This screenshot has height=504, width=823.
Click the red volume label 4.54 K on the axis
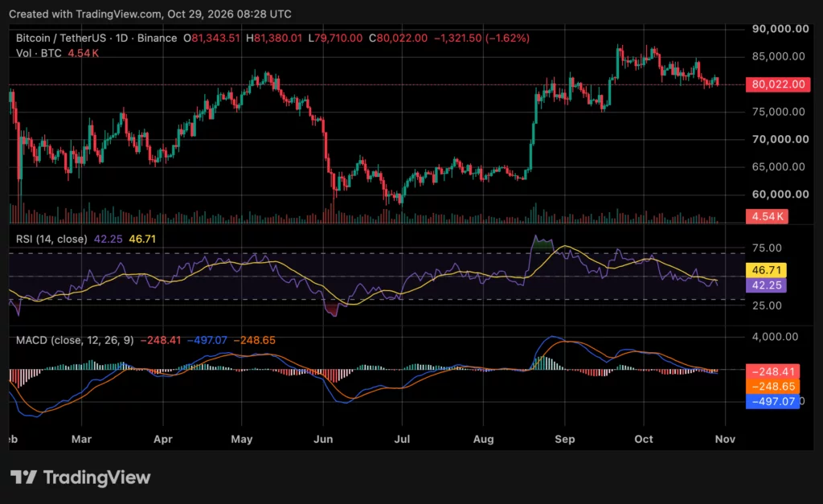tap(767, 216)
